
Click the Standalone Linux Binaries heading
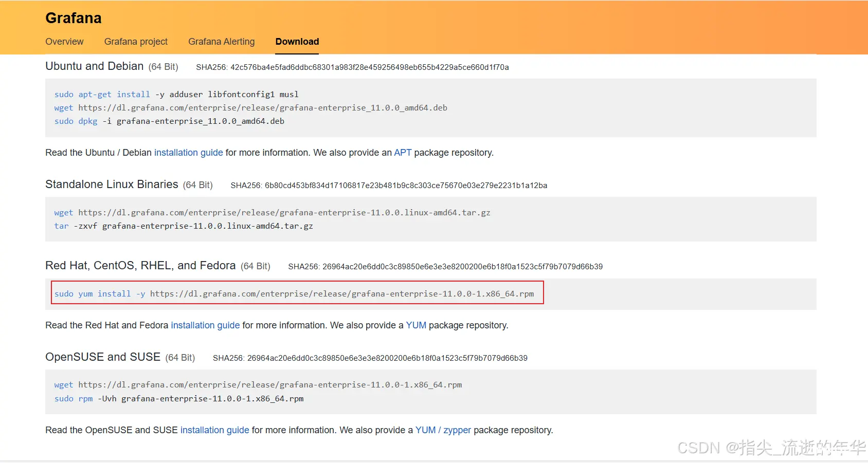pyautogui.click(x=112, y=184)
